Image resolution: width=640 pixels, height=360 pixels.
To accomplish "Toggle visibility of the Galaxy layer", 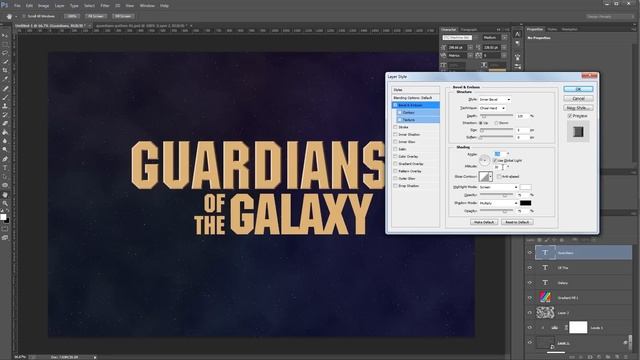I will tap(530, 282).
